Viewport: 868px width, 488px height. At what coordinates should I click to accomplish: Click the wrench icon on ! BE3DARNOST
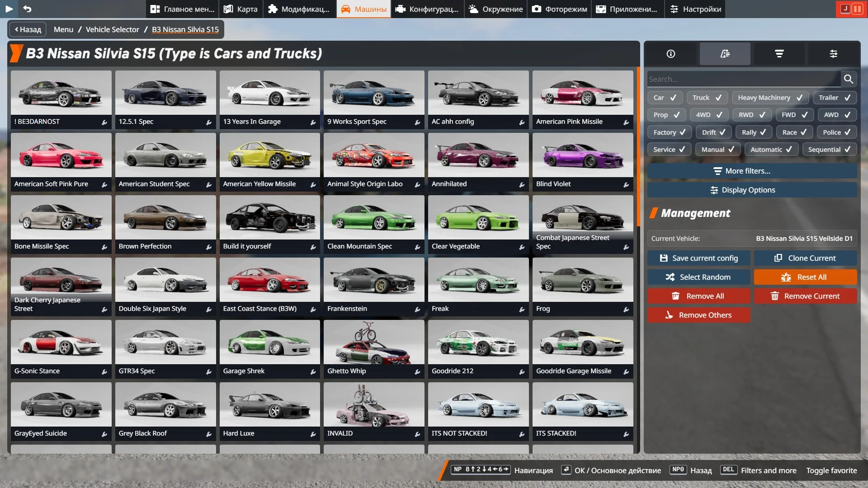coord(104,122)
